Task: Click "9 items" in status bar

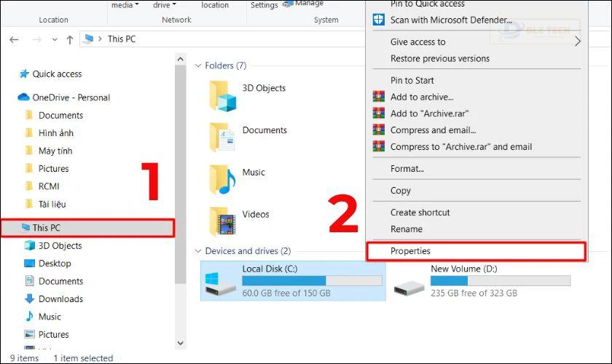Action: (24, 357)
